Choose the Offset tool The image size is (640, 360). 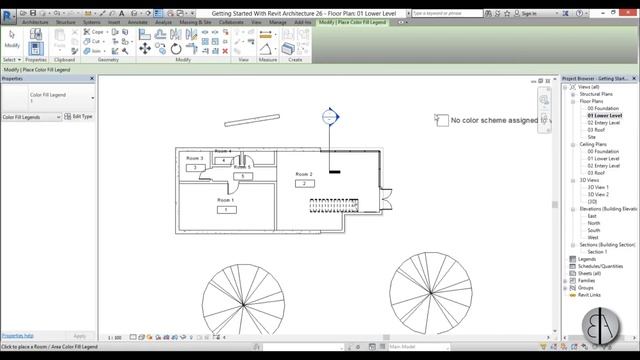pos(160,34)
